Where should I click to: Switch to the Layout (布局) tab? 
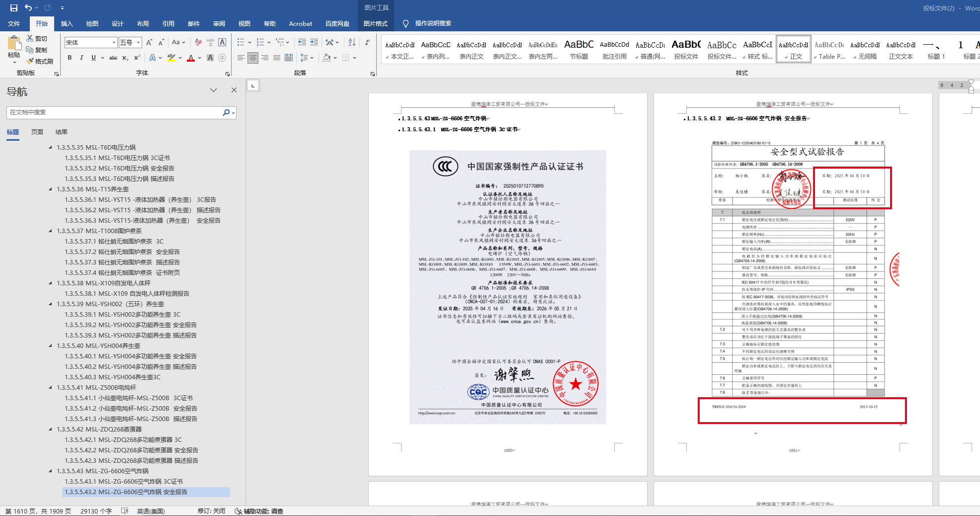[143, 23]
